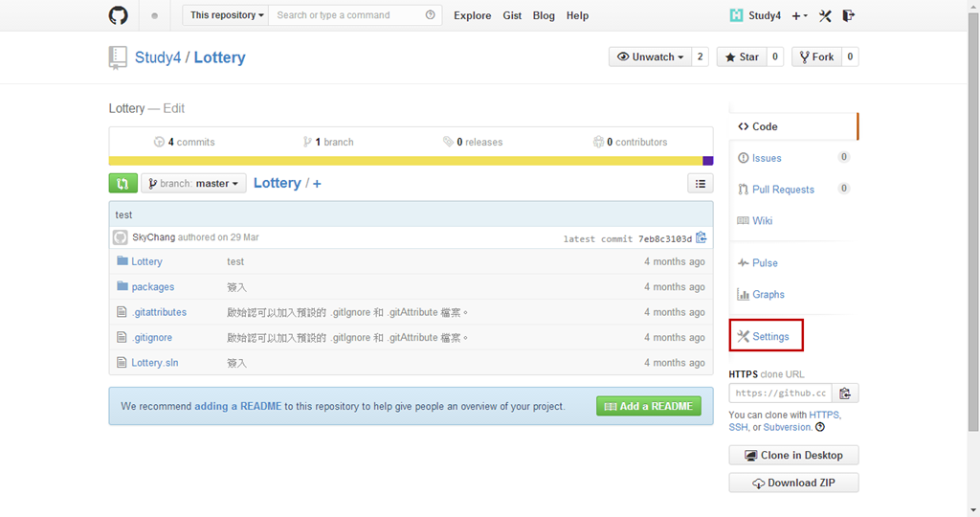The height and width of the screenshot is (517, 980).
Task: Select the HTTPS clone URL field
Action: tap(781, 393)
